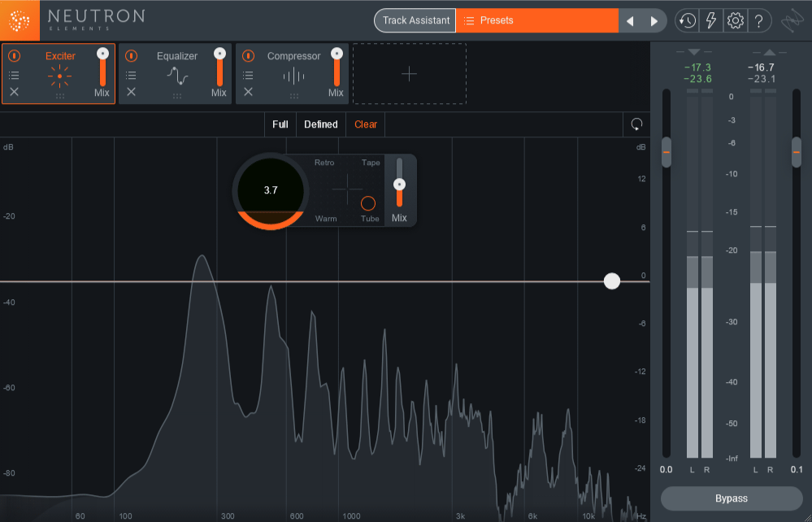Click the output gain fader handle
The height and width of the screenshot is (522, 812).
[797, 152]
